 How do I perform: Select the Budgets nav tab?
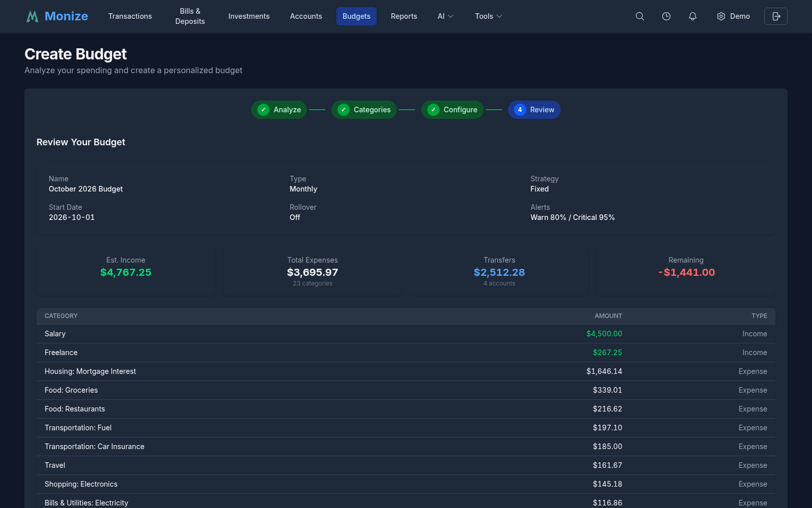356,16
